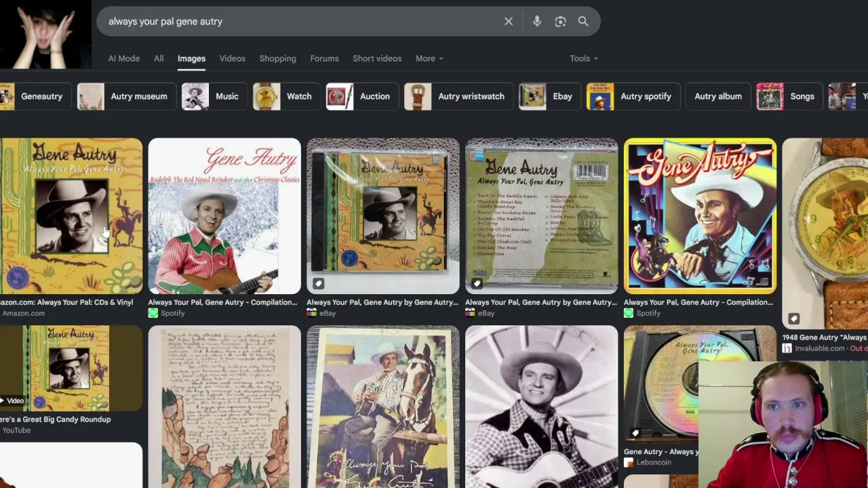The width and height of the screenshot is (868, 488).
Task: Expand the More dropdown
Action: (429, 58)
